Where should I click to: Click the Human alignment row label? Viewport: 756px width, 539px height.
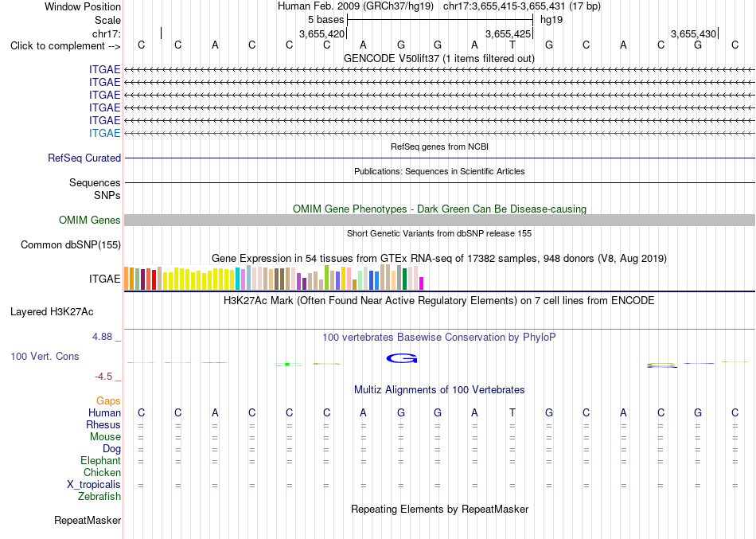(x=104, y=412)
